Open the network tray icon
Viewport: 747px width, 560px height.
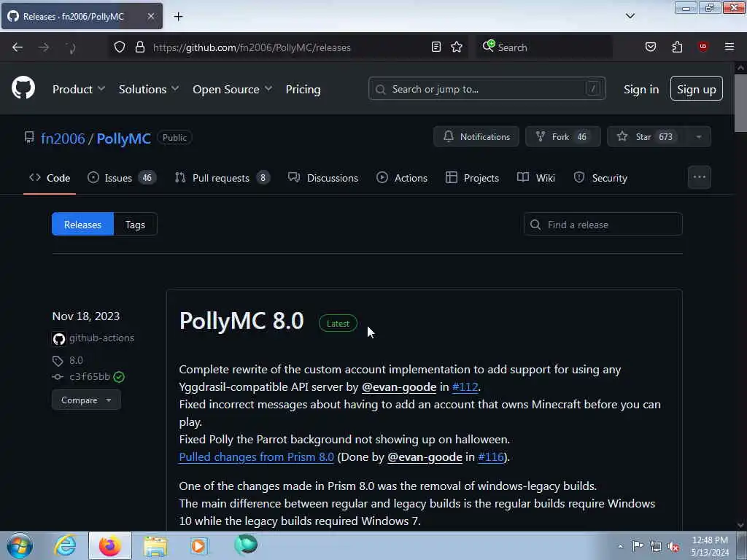[656, 546]
